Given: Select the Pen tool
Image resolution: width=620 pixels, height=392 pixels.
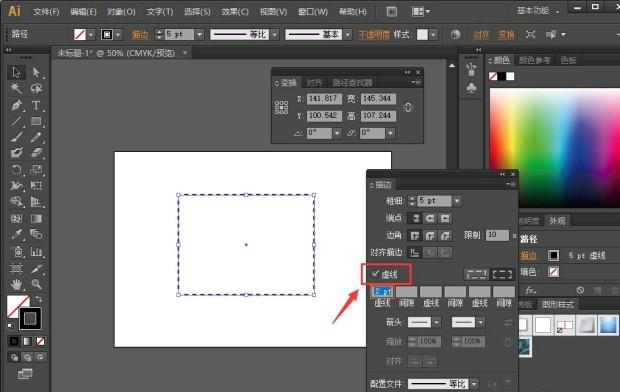Looking at the screenshot, I should point(16,105).
